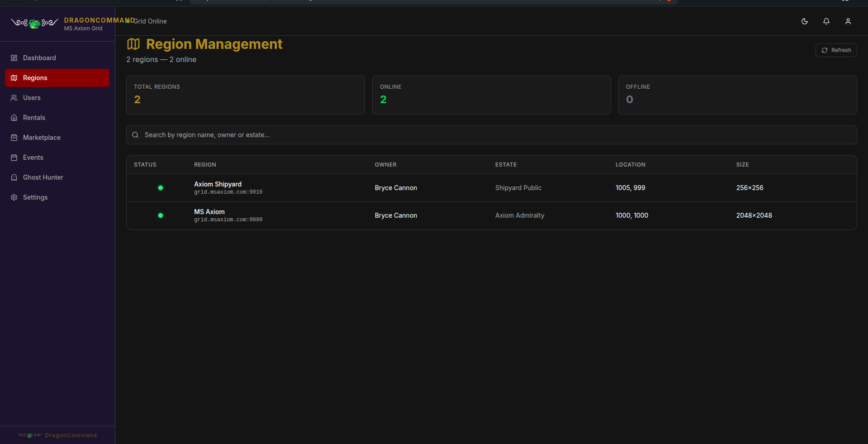Click the Rentals house icon in sidebar
Viewport: 868px width, 444px height.
pyautogui.click(x=14, y=118)
